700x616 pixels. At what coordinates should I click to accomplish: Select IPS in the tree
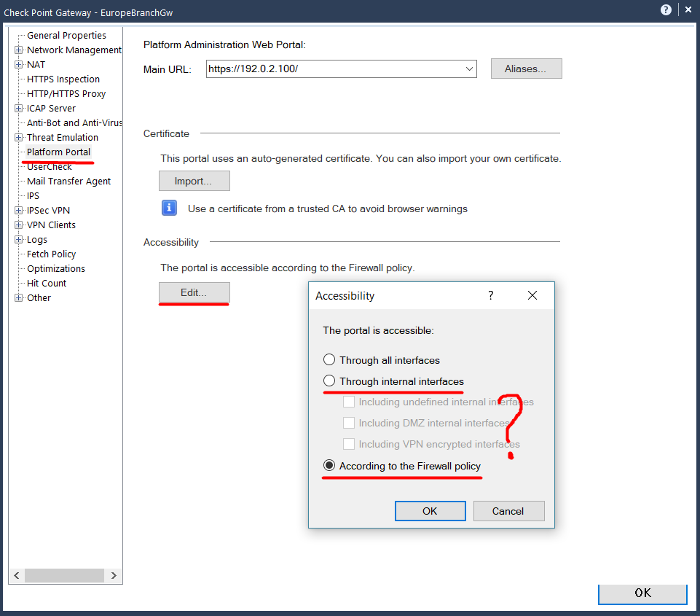(33, 195)
